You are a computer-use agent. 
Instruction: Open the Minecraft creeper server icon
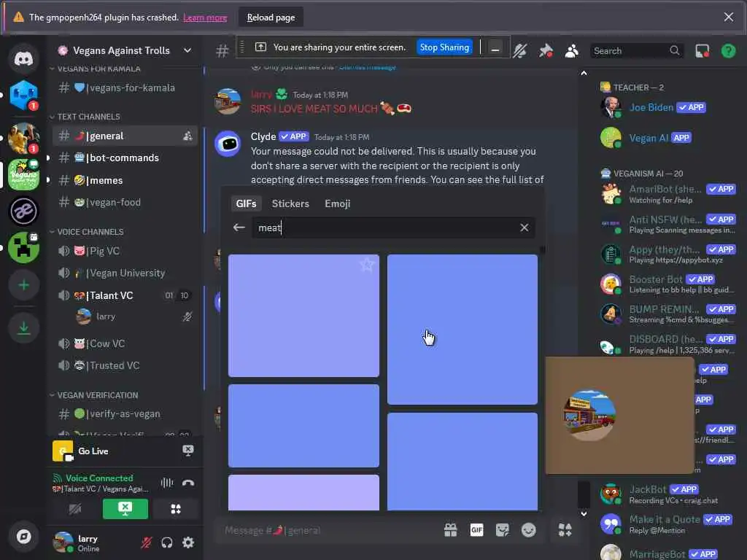(x=23, y=248)
